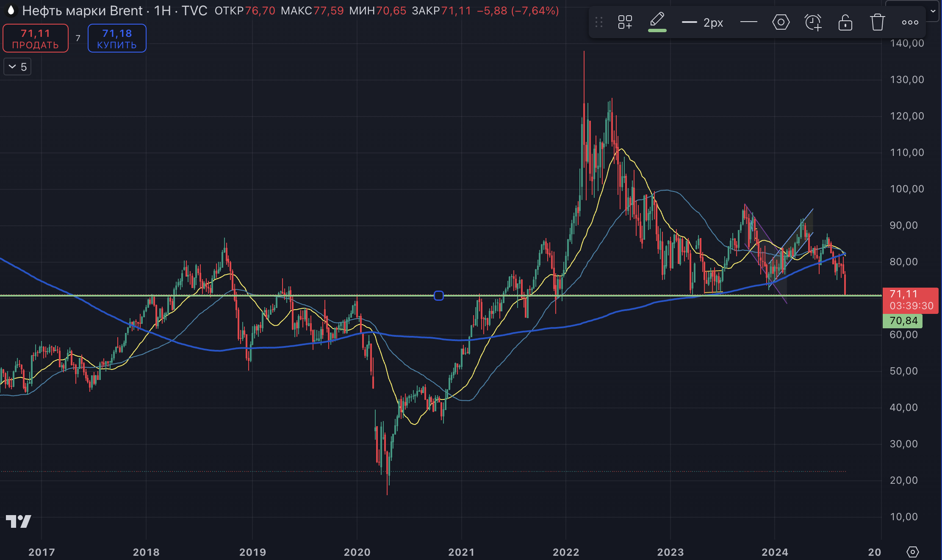Change line color with the pencil tool
The height and width of the screenshot is (560, 942).
click(657, 22)
